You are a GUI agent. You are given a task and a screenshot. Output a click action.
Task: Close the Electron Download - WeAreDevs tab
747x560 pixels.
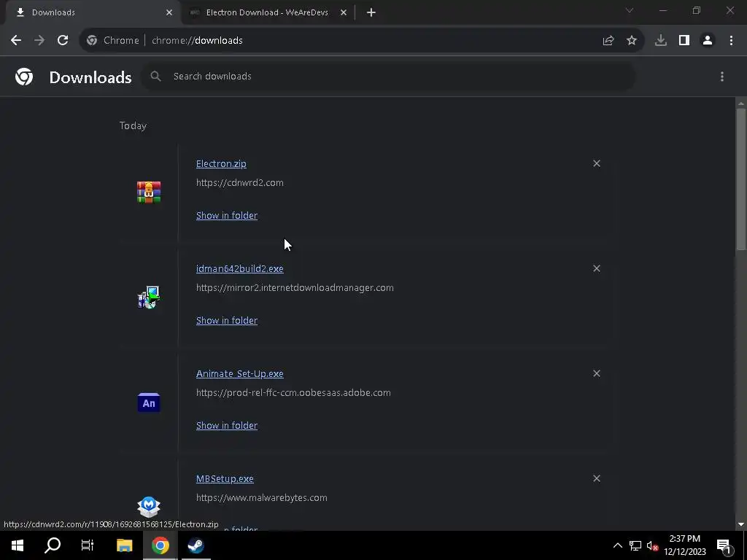[x=344, y=12]
